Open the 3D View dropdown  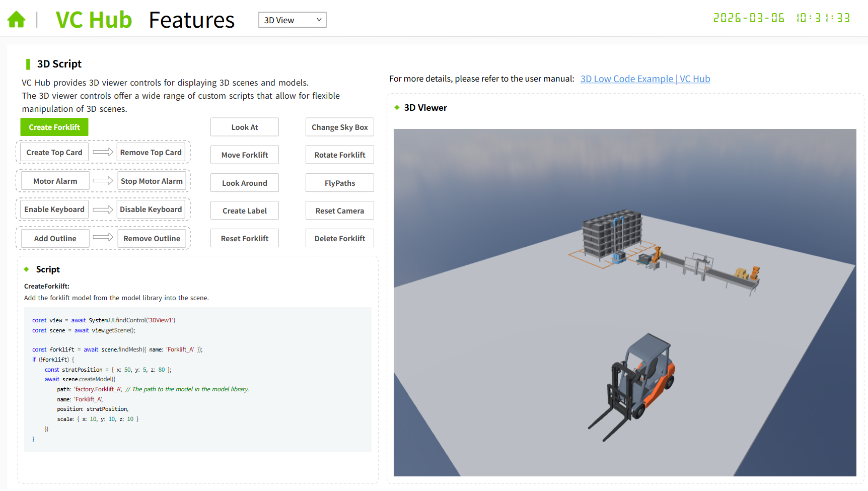pos(292,20)
